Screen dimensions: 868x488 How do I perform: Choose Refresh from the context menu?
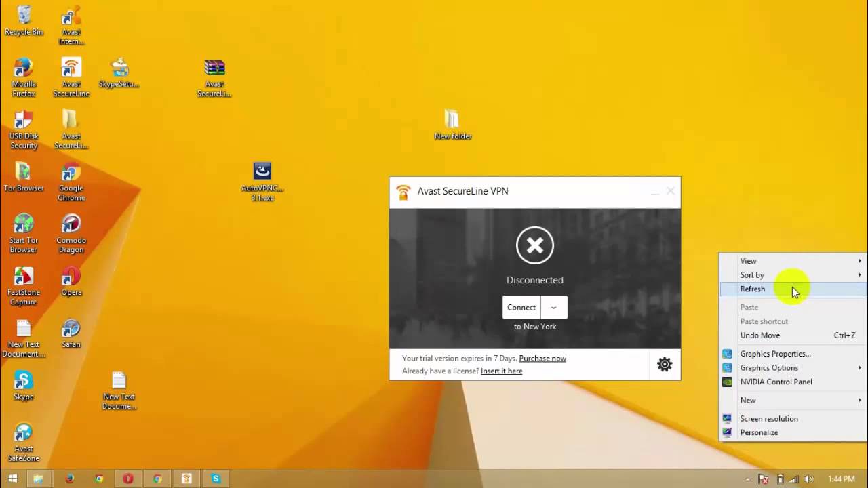coord(793,289)
